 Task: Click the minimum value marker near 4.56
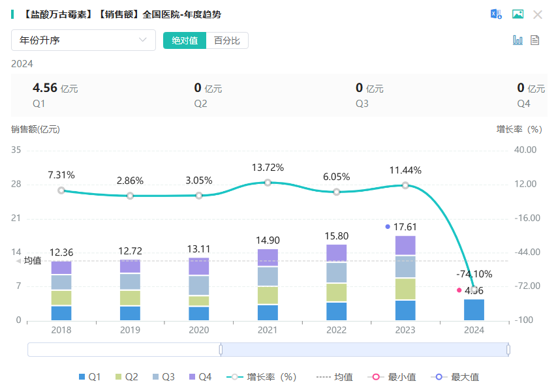point(459,290)
